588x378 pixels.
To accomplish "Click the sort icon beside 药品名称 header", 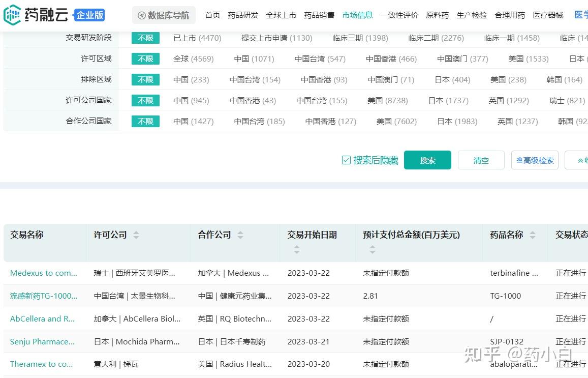I will coord(533,235).
